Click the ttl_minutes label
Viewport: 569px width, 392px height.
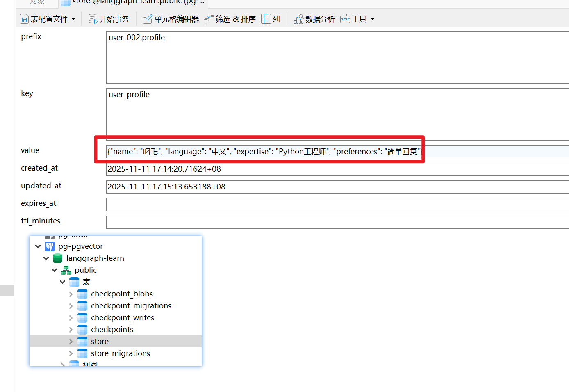click(41, 221)
